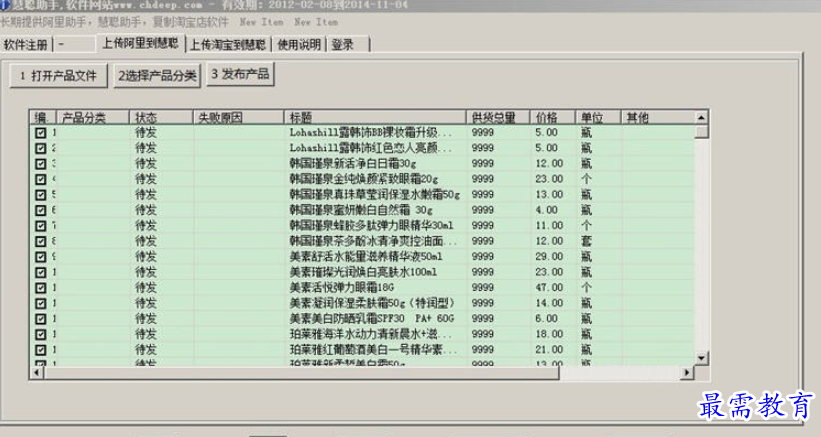
Task: Toggle checkbox for 珀莱雅海洋水动力清新晨水 row
Action: coord(40,334)
